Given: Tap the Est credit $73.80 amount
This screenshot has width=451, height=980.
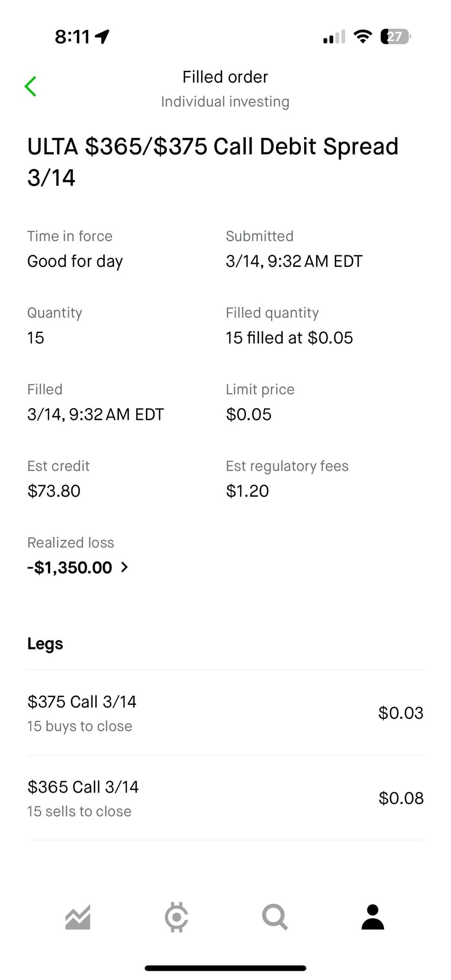Looking at the screenshot, I should (x=54, y=491).
